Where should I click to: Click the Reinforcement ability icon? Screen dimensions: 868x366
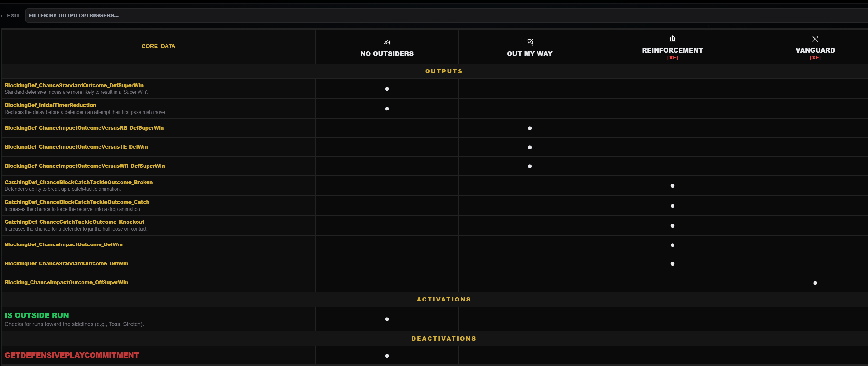coord(672,38)
